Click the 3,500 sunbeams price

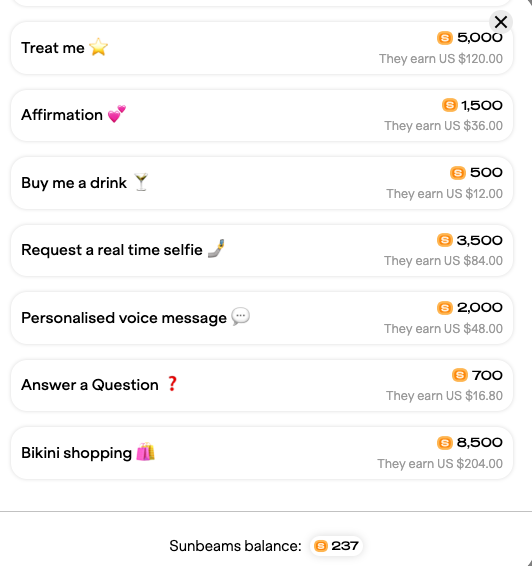479,240
